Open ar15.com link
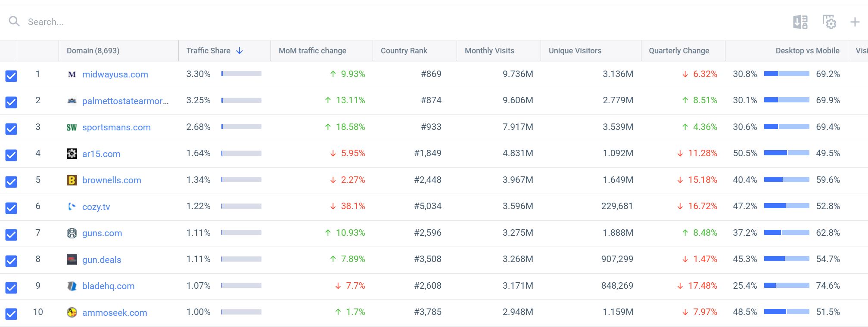 101,154
